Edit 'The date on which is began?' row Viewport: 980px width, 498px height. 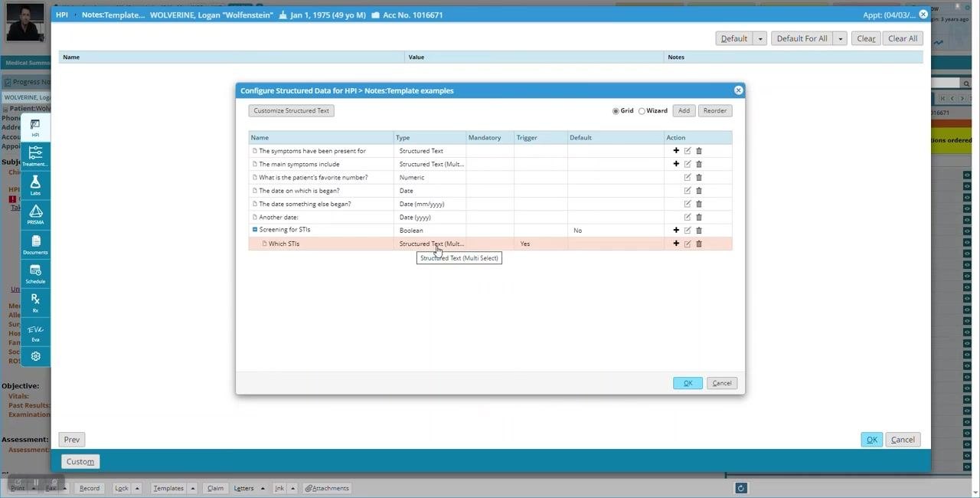click(x=688, y=191)
